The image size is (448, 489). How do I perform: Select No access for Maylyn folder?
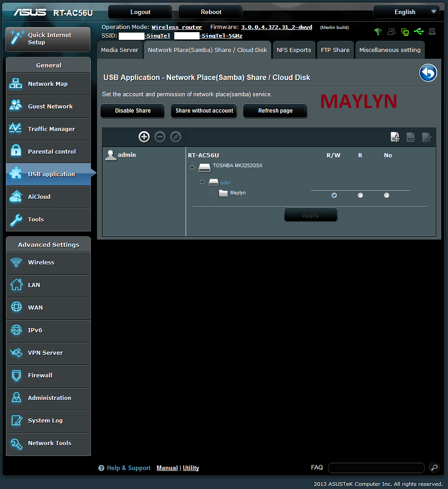point(386,196)
